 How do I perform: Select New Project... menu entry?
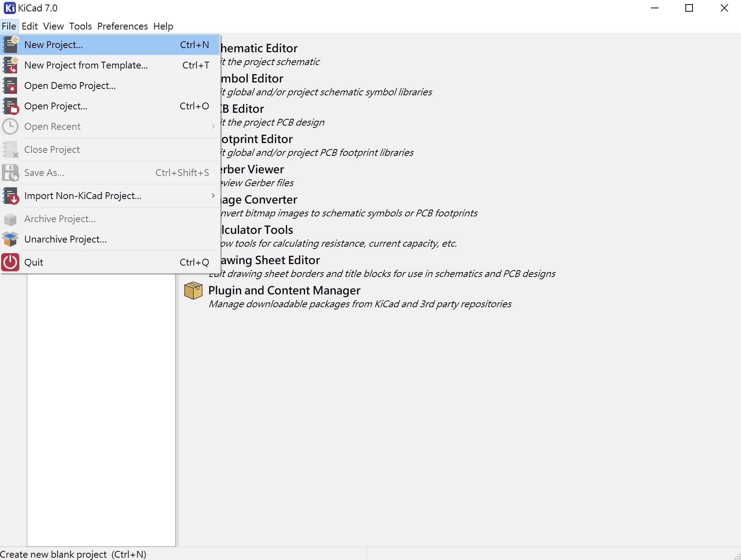[x=110, y=45]
